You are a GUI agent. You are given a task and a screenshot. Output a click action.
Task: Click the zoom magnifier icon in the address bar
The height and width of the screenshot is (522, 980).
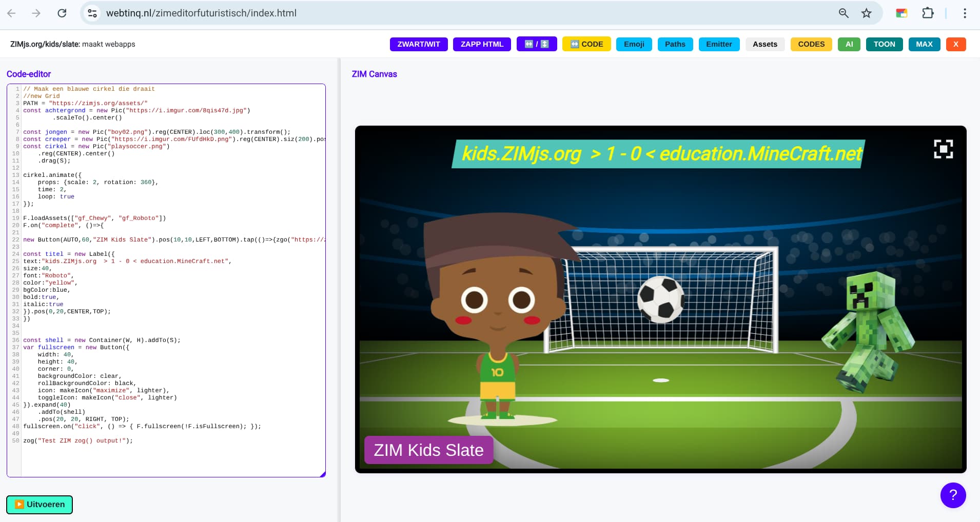point(844,13)
